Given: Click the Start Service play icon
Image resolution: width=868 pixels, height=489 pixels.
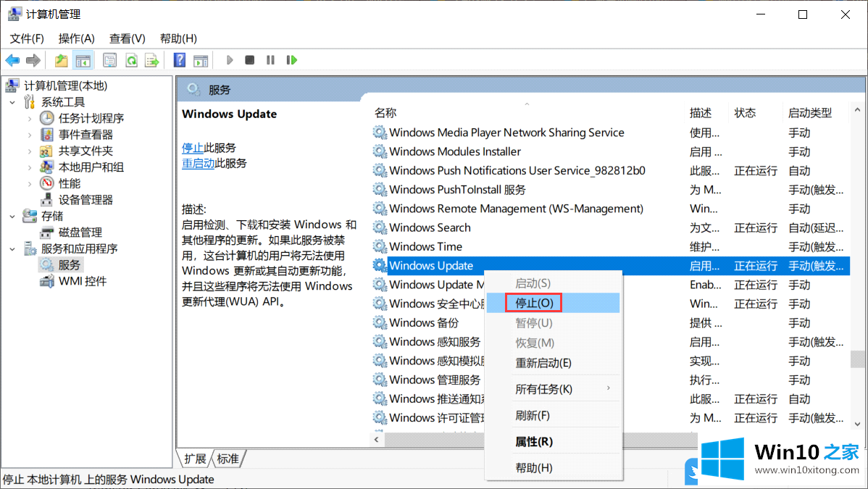Looking at the screenshot, I should point(230,60).
